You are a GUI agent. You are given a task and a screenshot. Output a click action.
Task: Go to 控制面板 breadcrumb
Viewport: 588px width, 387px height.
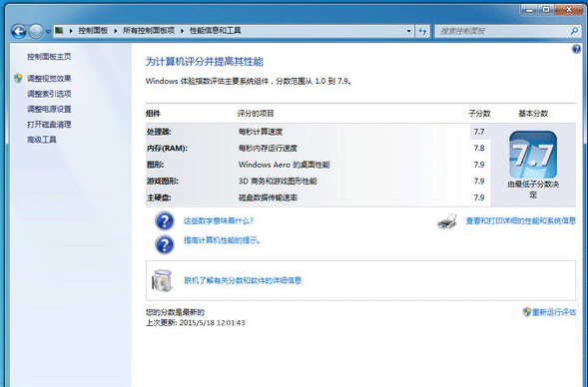click(93, 31)
